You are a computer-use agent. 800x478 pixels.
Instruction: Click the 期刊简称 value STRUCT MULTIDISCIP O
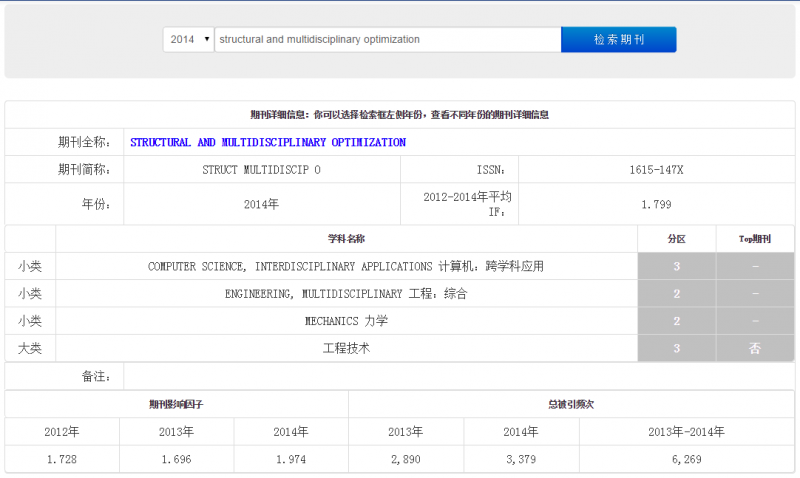261,170
